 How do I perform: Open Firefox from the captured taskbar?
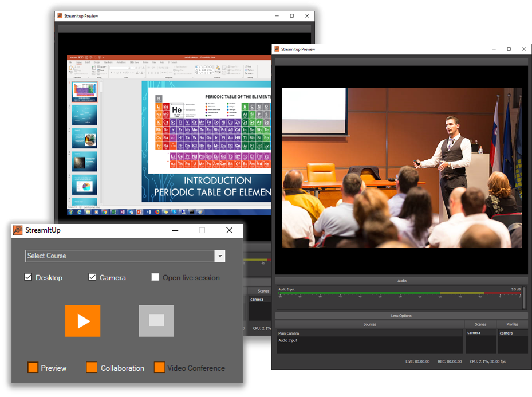point(157,212)
